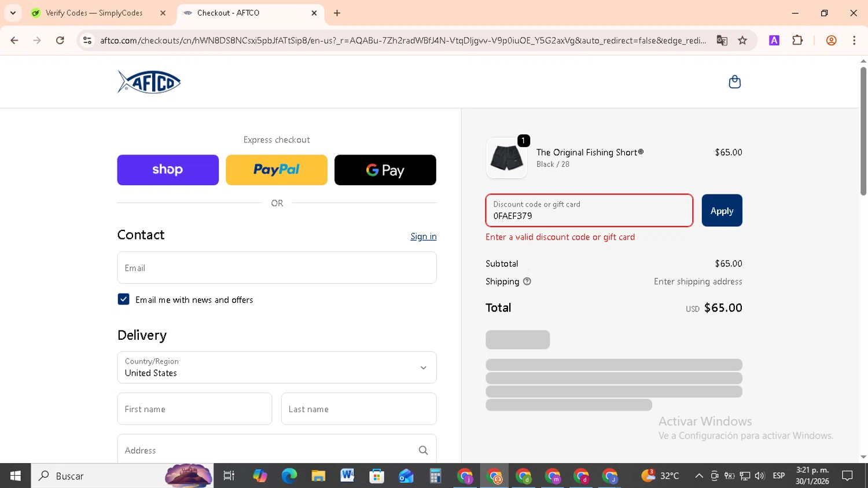Open the Windows Start menu
The image size is (868, 488).
15,476
